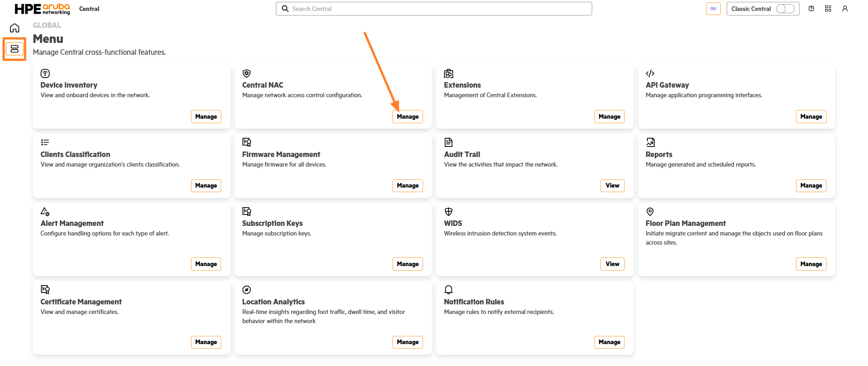
Task: Click the Extensions card icon
Action: (x=449, y=73)
